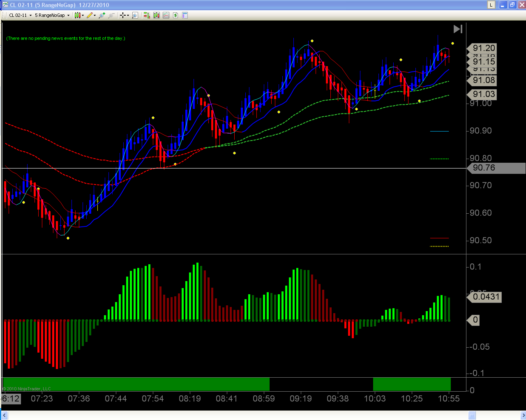The width and height of the screenshot is (526, 420).
Task: Restore down the chart window
Action: coord(512,5)
